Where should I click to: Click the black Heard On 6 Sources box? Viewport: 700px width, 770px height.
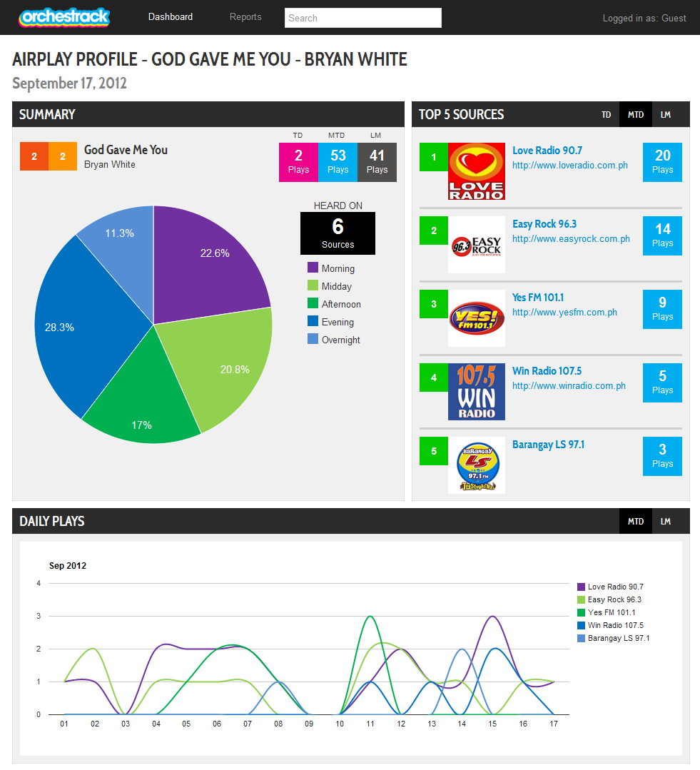[338, 233]
